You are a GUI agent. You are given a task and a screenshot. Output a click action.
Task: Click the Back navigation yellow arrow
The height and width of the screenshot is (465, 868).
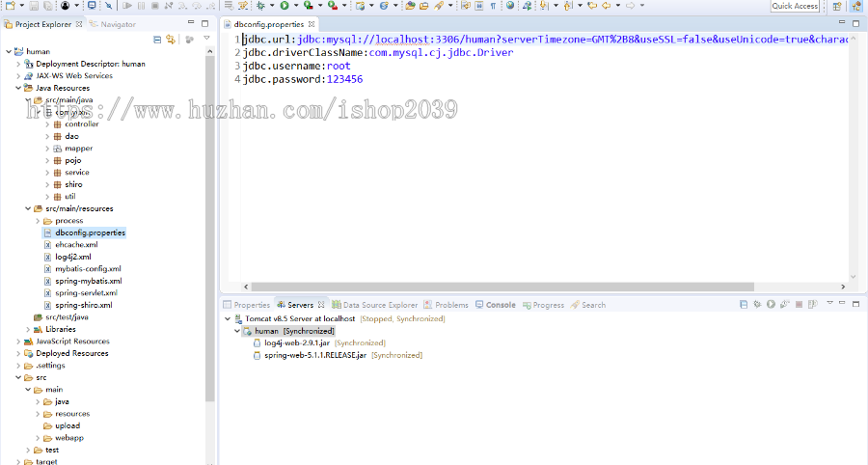tap(607, 6)
